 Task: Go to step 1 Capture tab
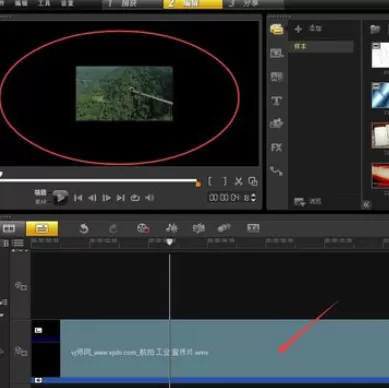pos(131,4)
